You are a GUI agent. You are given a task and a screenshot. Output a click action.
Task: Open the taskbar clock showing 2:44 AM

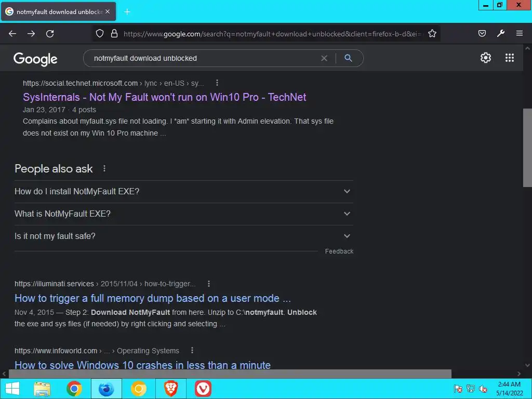click(x=509, y=389)
